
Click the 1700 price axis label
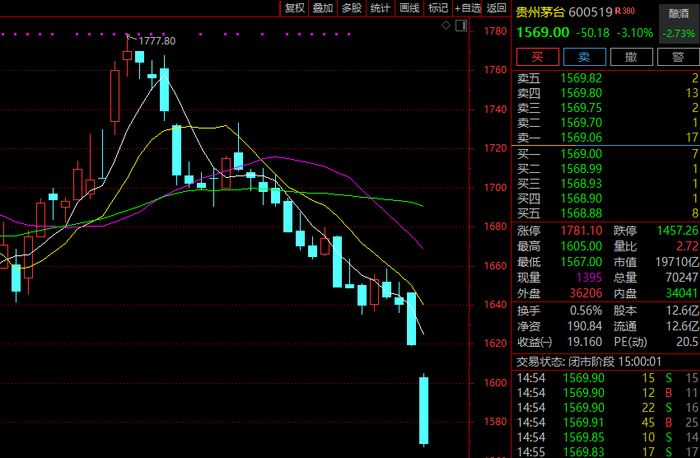(496, 187)
